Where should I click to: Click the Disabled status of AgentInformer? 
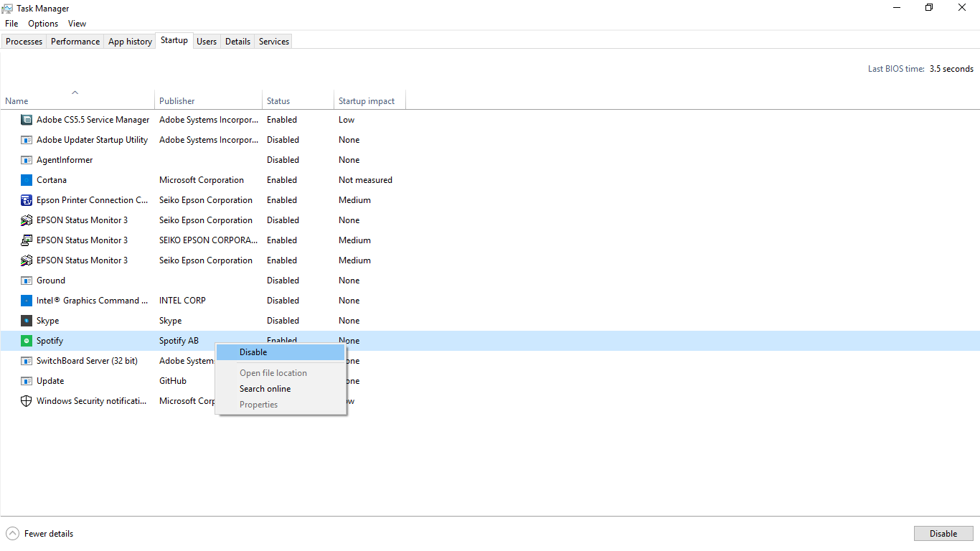(283, 160)
